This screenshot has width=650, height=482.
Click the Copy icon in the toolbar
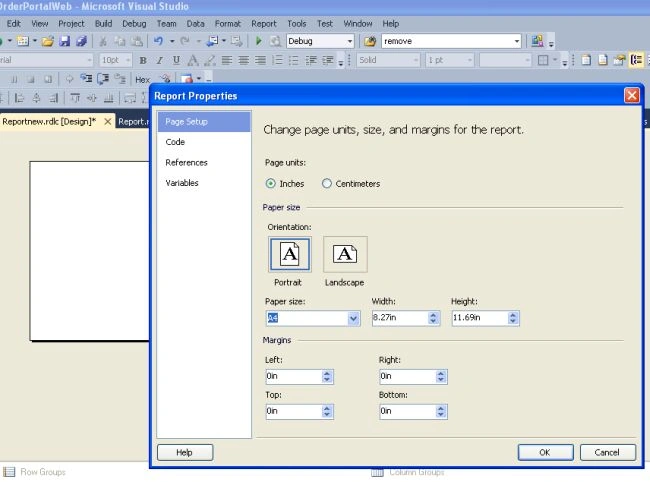(120, 41)
